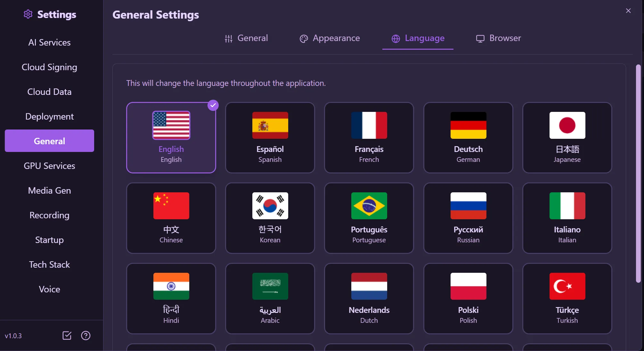Open AI Services in sidebar
The width and height of the screenshot is (644, 351).
(49, 42)
